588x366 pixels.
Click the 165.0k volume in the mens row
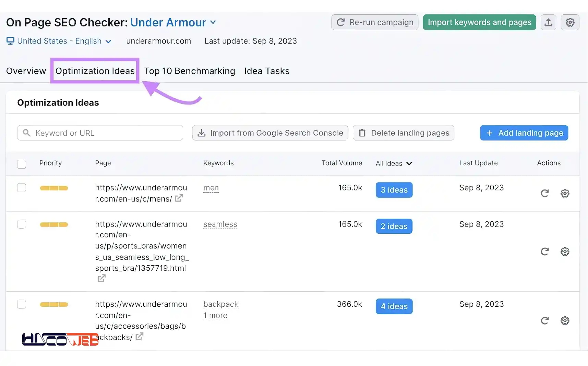click(350, 188)
